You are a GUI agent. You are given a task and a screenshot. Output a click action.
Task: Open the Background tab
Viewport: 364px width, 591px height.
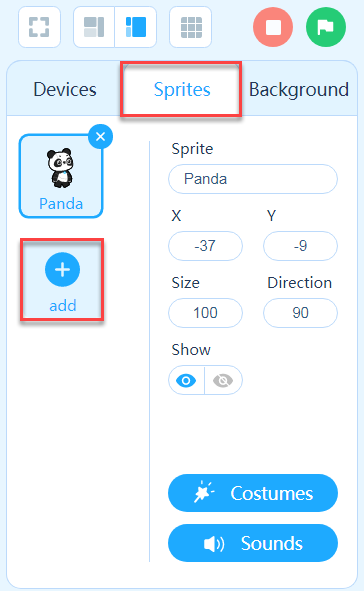299,89
